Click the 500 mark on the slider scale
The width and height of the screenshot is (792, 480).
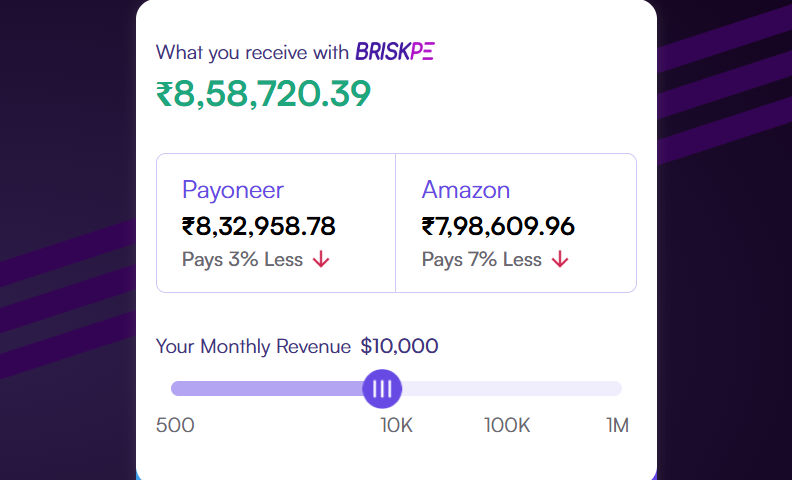coord(175,425)
